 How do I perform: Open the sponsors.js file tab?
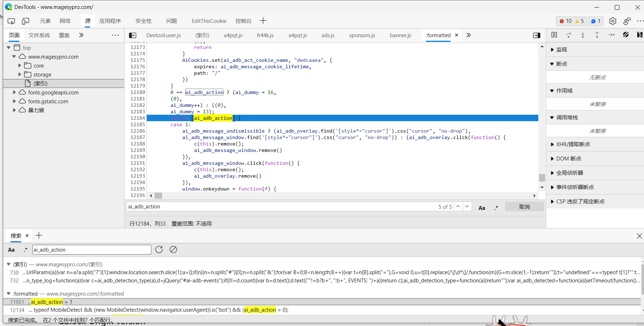click(362, 35)
